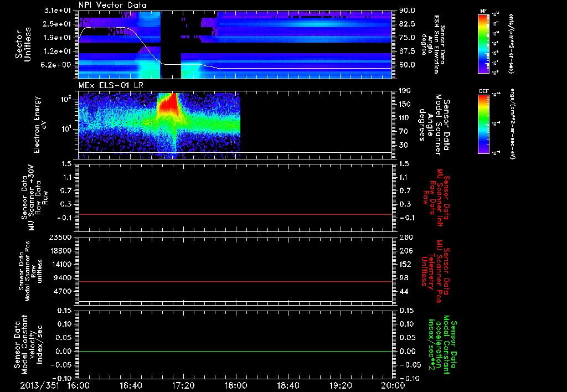Click the 19:20 time axis label
Screen dimensions: 567x392
point(341,385)
